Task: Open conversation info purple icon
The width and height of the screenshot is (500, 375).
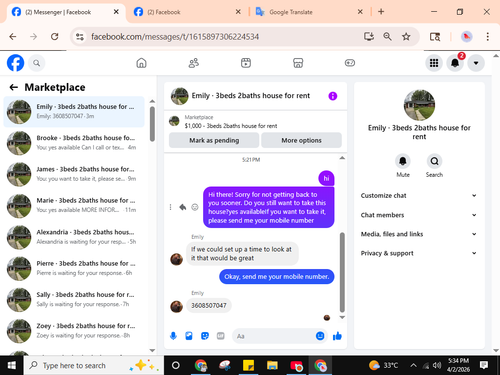Action: point(333,96)
